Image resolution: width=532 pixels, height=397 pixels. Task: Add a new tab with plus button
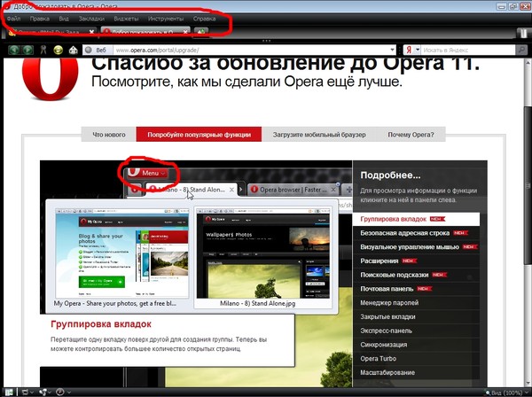(x=201, y=32)
